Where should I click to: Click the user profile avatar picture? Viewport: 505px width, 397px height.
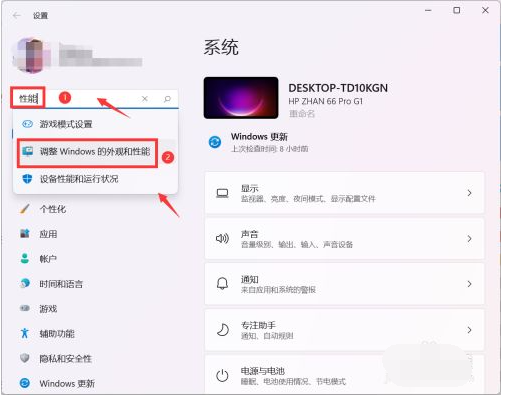coord(32,55)
